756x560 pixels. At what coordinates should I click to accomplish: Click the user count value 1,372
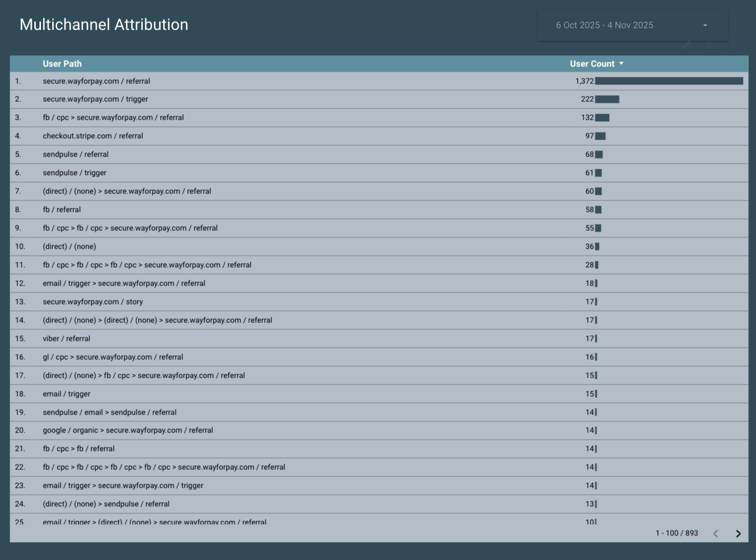click(x=585, y=81)
